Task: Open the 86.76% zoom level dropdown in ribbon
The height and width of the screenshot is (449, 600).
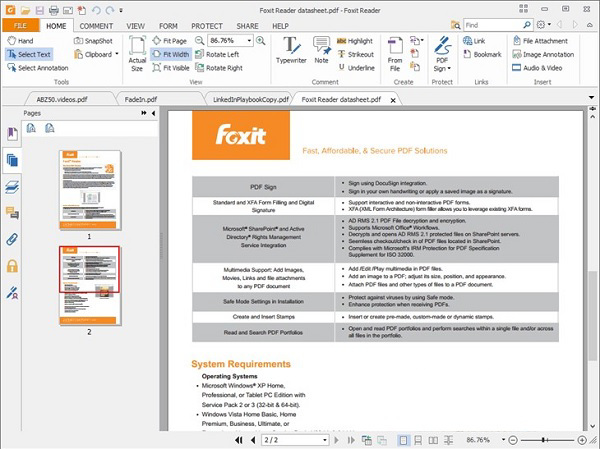Action: pyautogui.click(x=249, y=40)
